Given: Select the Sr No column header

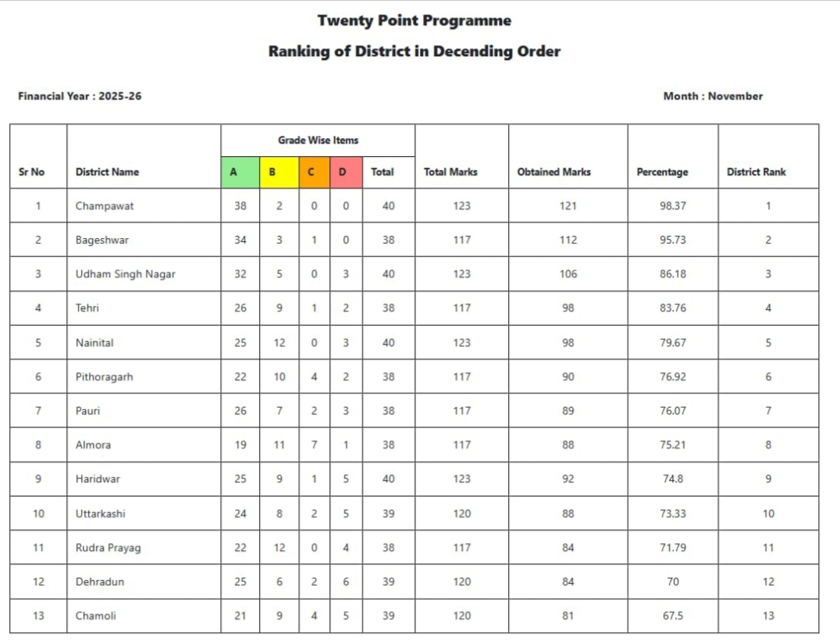Looking at the screenshot, I should click(x=31, y=172).
